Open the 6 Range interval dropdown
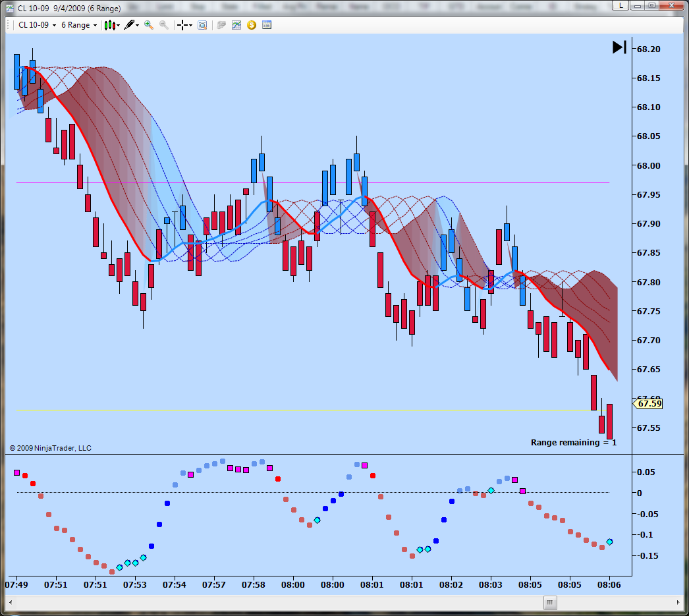Screen dimensions: 689x616 pyautogui.click(x=78, y=25)
